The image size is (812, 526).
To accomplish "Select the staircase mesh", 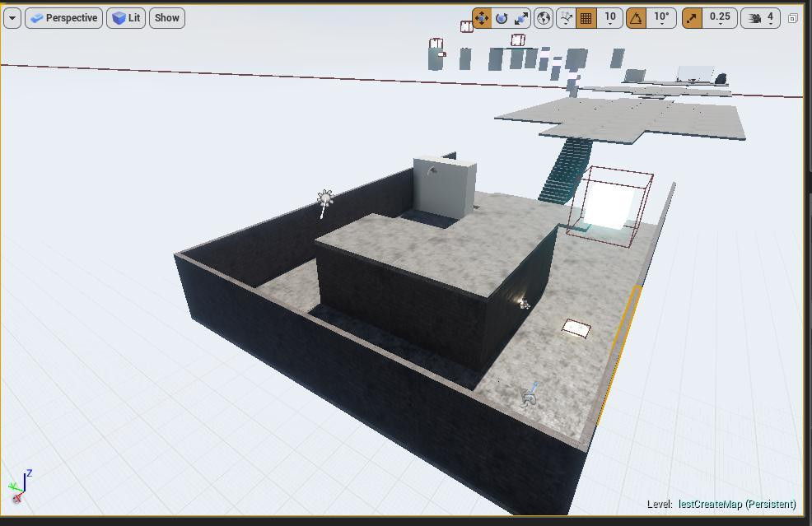I will 564,171.
